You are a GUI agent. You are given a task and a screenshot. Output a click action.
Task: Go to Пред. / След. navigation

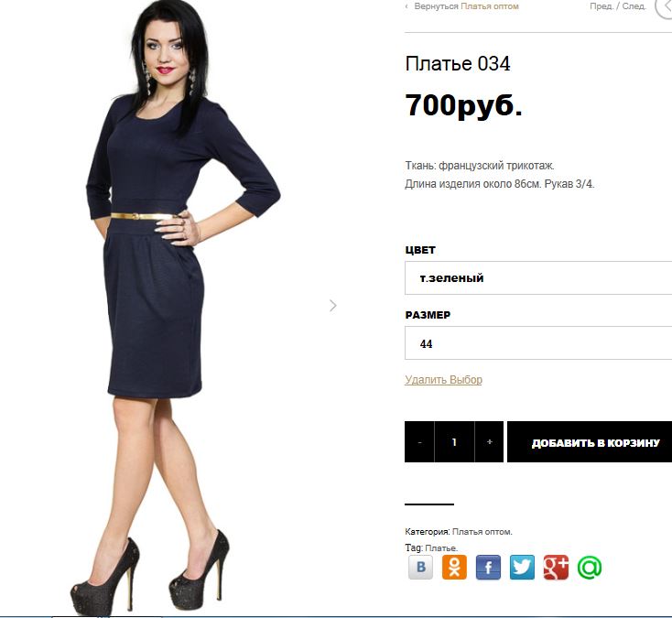tap(618, 6)
